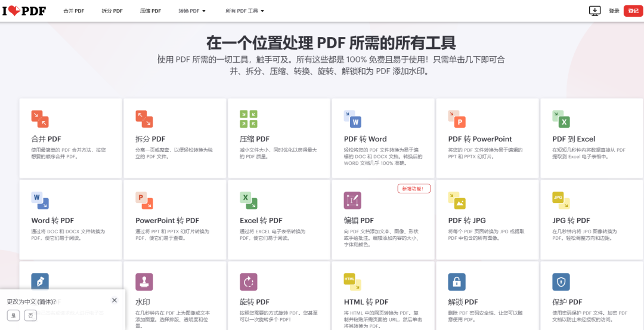
Task: Click the JPG 转 PDF card title
Action: click(x=571, y=221)
